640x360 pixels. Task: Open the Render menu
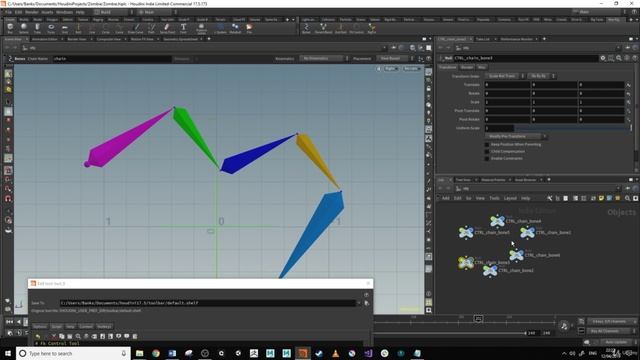(31, 12)
